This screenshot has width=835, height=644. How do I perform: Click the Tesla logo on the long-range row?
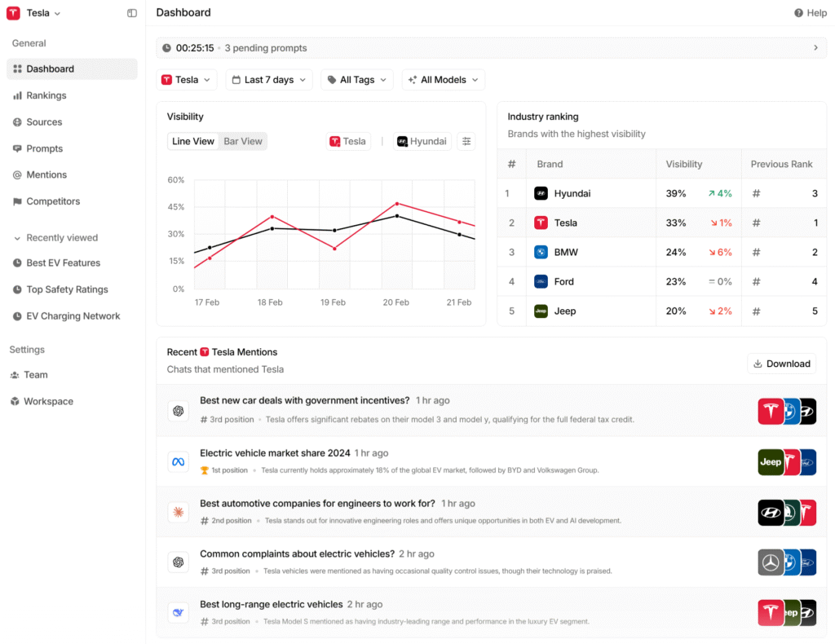click(x=771, y=612)
